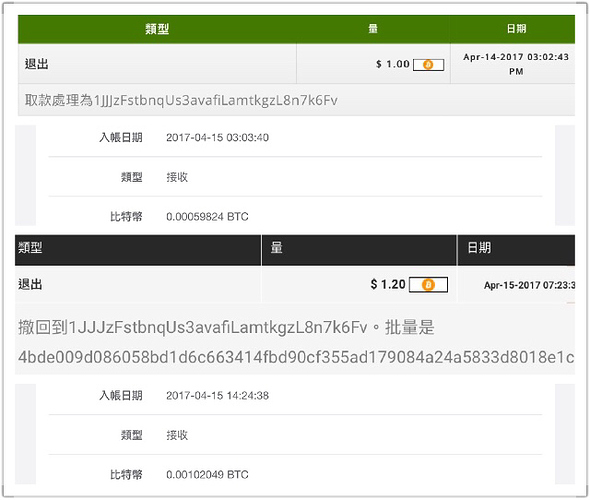Click date Apr-14-2017 03:02:43 PM
The height and width of the screenshot is (500, 590).
(516, 64)
